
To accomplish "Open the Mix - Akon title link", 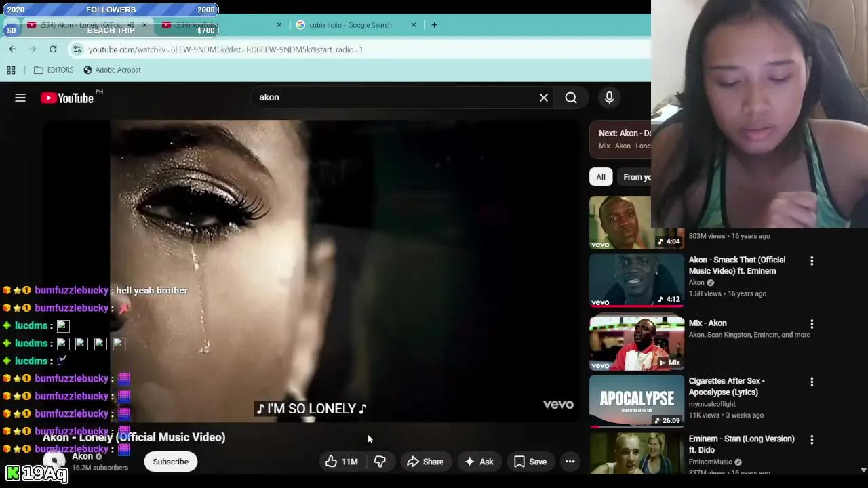I will (x=707, y=323).
